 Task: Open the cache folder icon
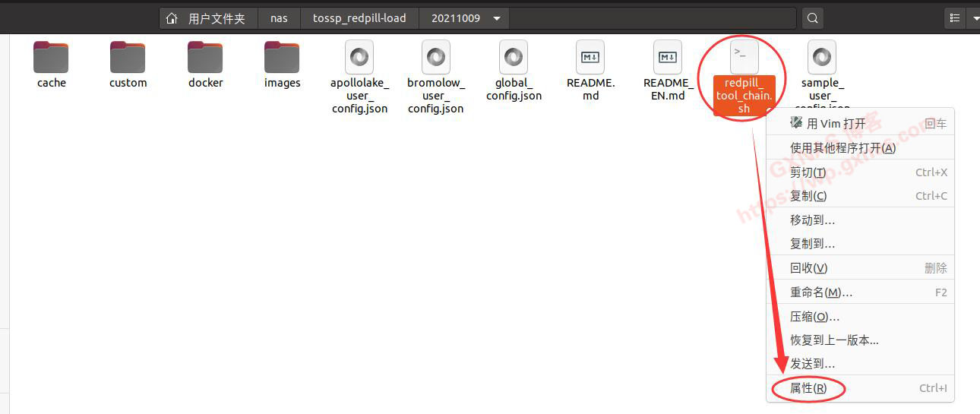(51, 57)
